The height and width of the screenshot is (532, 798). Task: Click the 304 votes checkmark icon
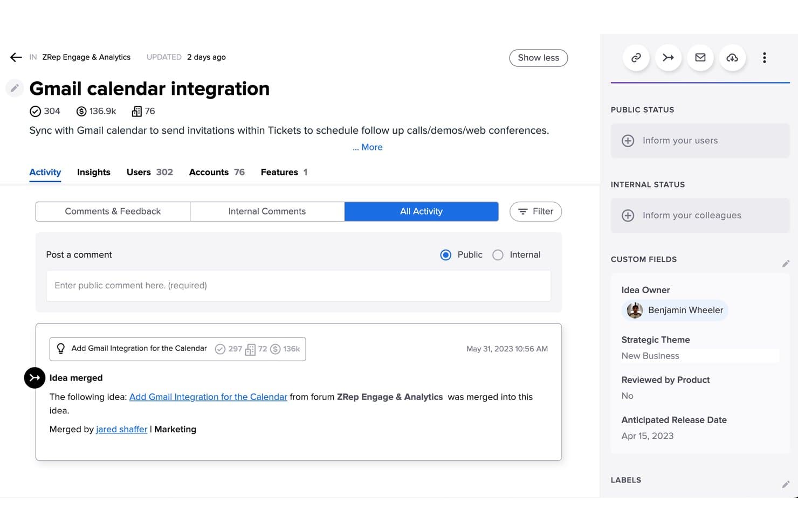35,112
